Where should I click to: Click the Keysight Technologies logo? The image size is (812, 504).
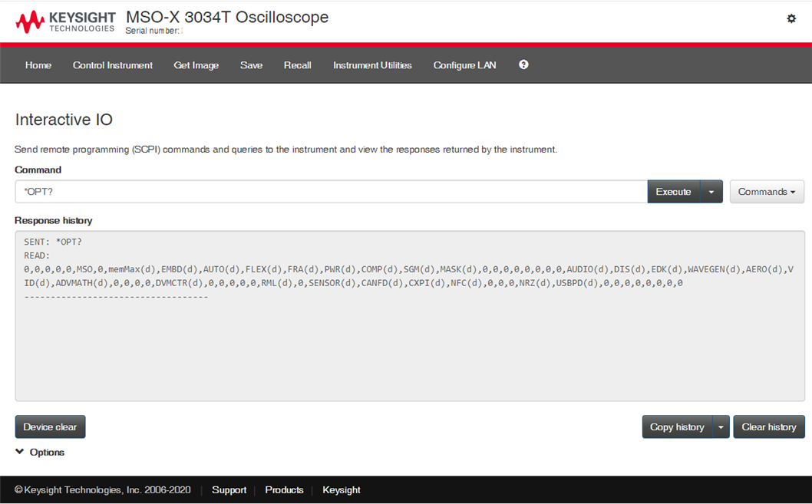(x=65, y=21)
